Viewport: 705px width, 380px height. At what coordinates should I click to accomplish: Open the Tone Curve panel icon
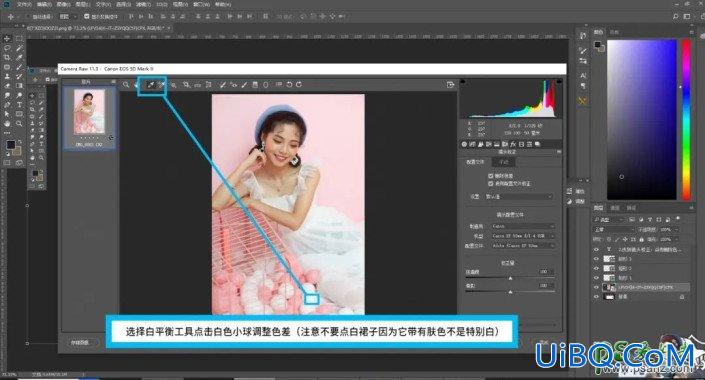click(472, 144)
